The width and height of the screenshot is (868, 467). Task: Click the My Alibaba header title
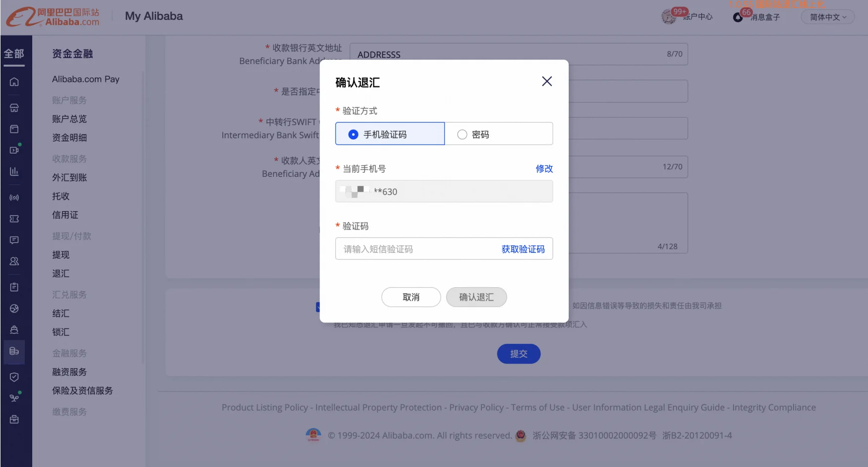click(154, 16)
